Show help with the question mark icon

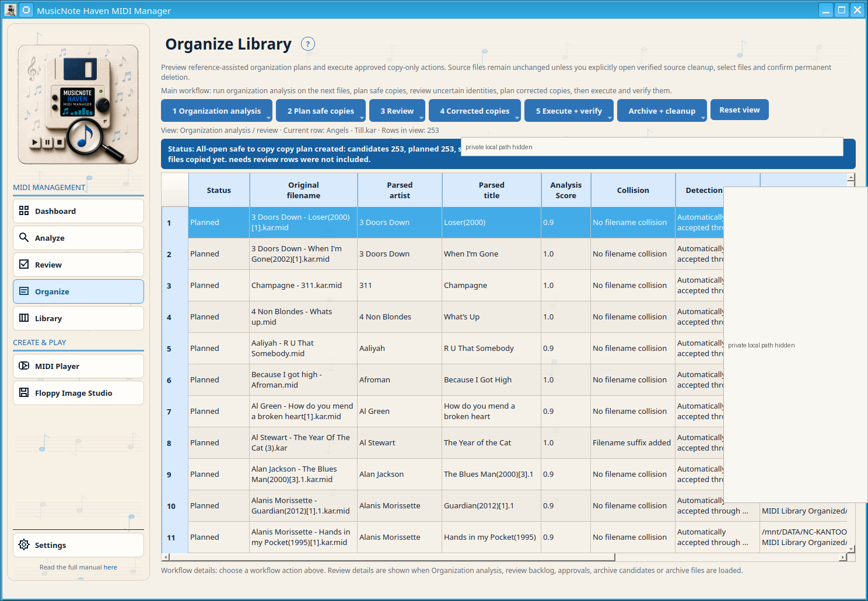(x=308, y=44)
